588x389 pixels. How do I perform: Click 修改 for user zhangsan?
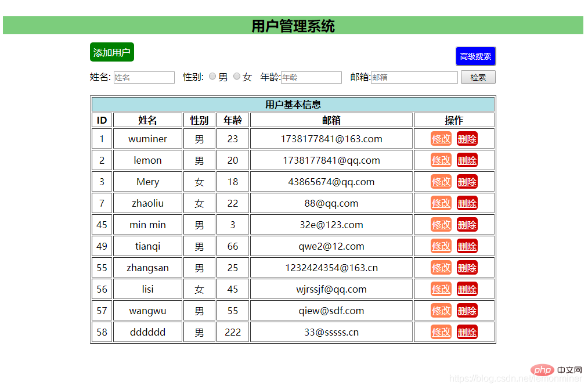tap(441, 267)
